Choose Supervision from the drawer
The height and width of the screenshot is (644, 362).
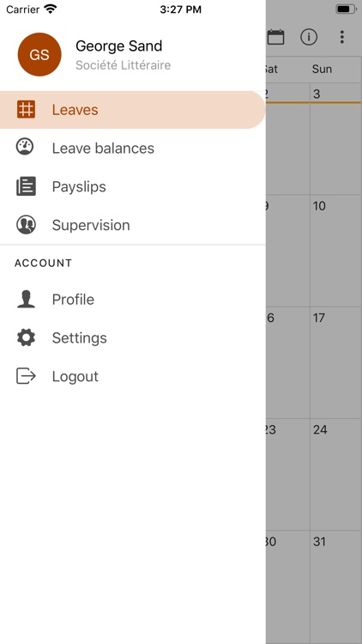click(x=133, y=225)
